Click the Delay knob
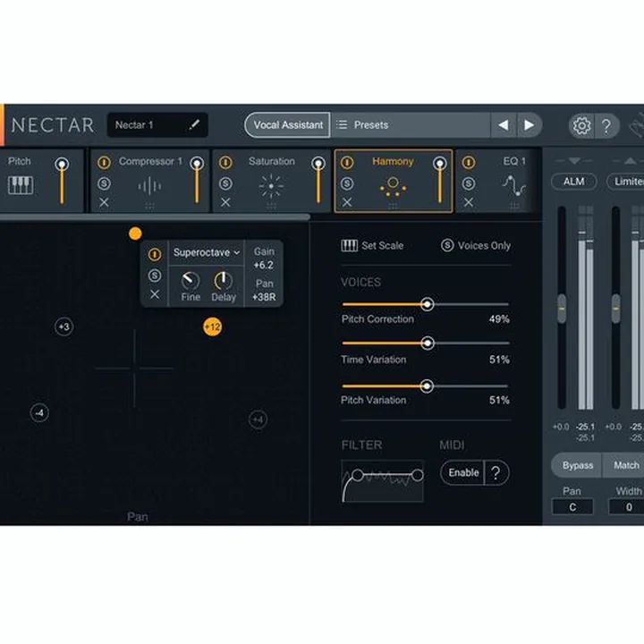Image resolution: width=644 pixels, height=644 pixels. pos(223,281)
